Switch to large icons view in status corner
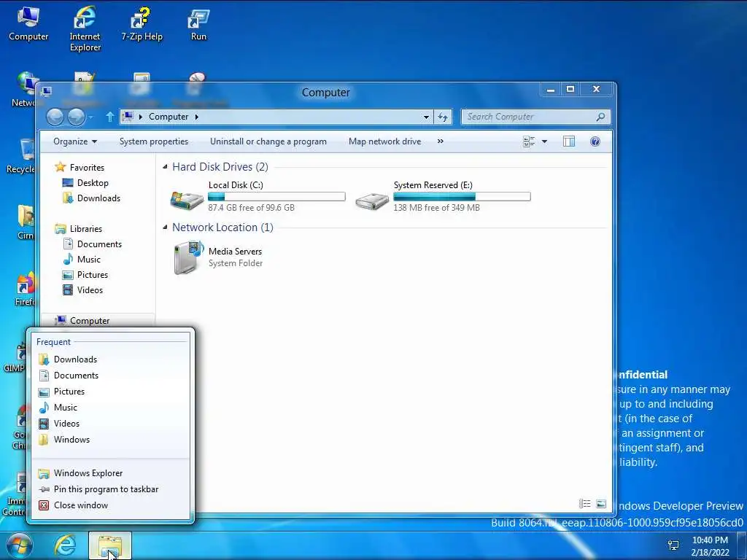This screenshot has width=747, height=560. click(601, 504)
